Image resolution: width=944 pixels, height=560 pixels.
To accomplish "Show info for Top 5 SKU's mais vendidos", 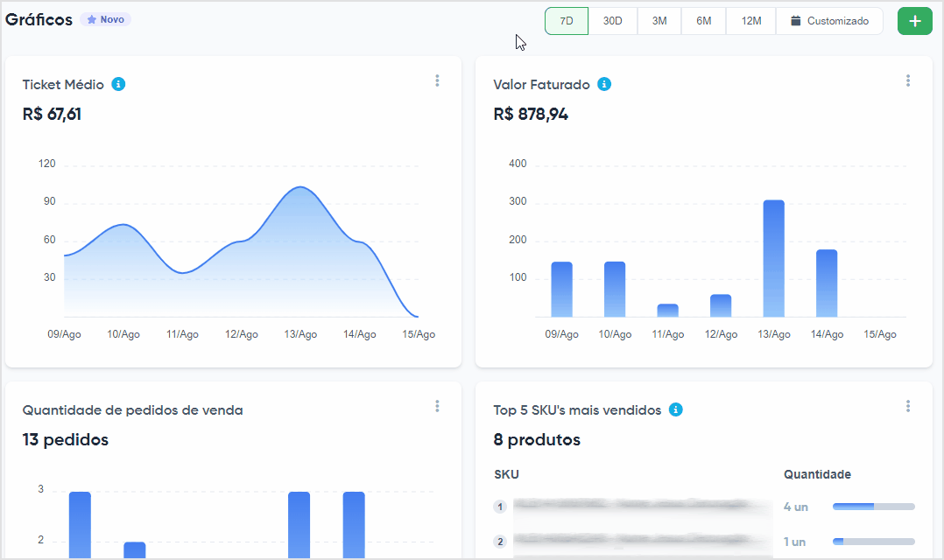I will click(x=676, y=409).
